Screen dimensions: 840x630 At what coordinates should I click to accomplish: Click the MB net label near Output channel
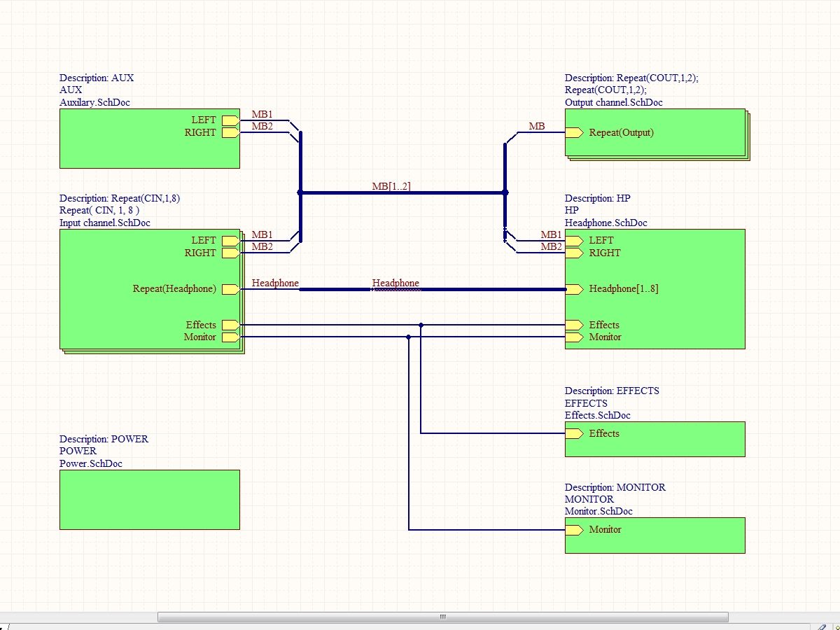(x=536, y=127)
